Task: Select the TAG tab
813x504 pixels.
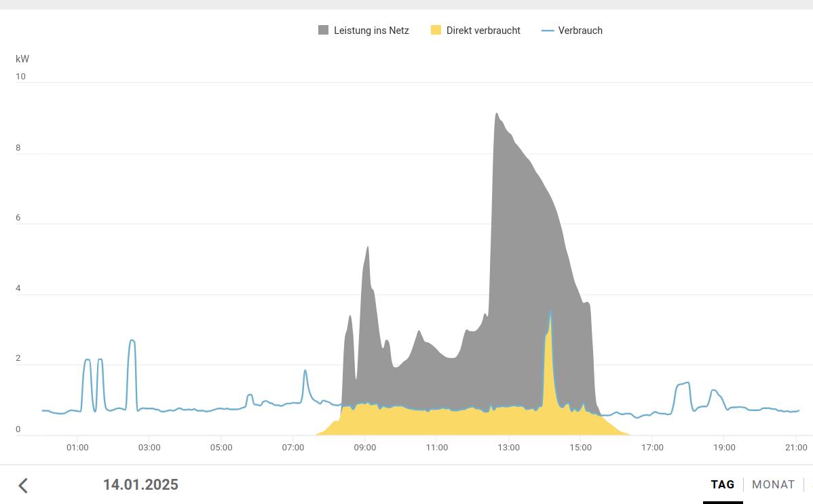Action: (723, 484)
